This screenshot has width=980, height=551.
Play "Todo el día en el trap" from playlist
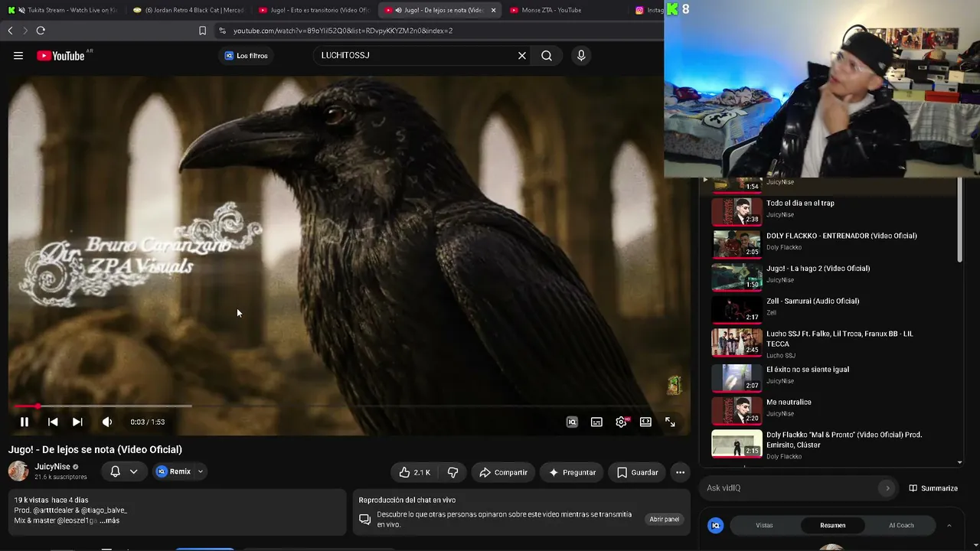[x=800, y=203]
